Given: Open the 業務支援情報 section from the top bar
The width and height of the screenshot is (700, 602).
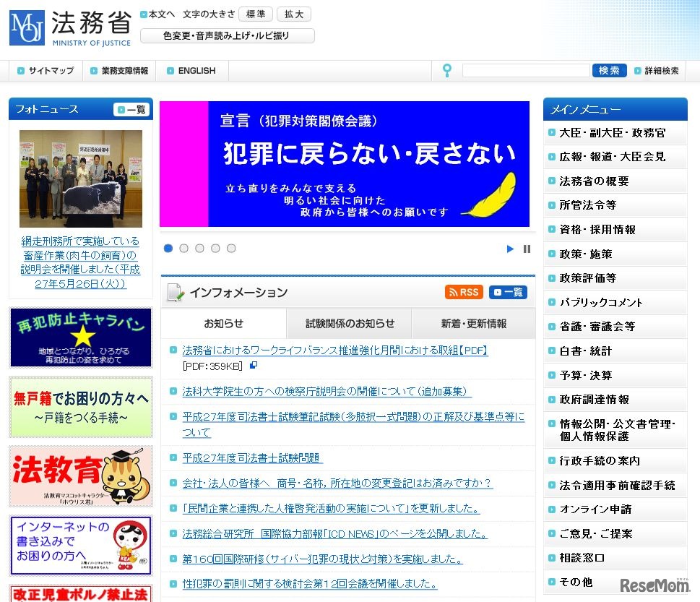Looking at the screenshot, I should click(x=120, y=70).
